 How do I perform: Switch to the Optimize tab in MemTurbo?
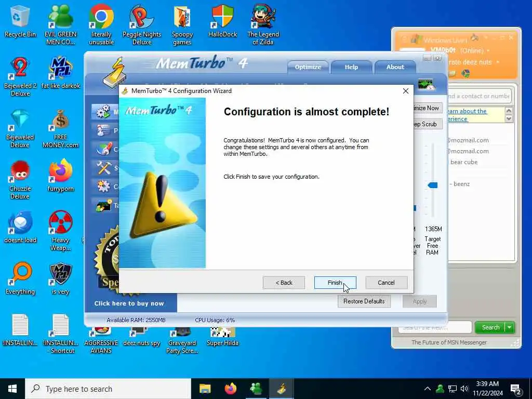pos(308,67)
